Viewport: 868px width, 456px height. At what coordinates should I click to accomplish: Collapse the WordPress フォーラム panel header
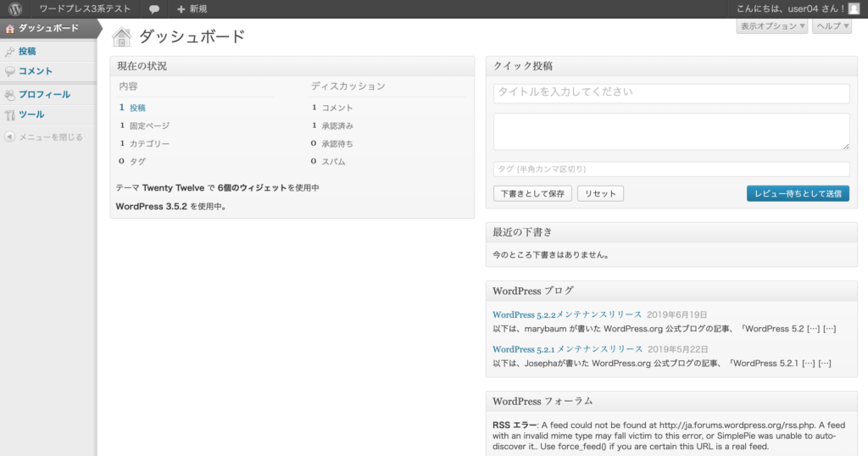click(x=671, y=401)
